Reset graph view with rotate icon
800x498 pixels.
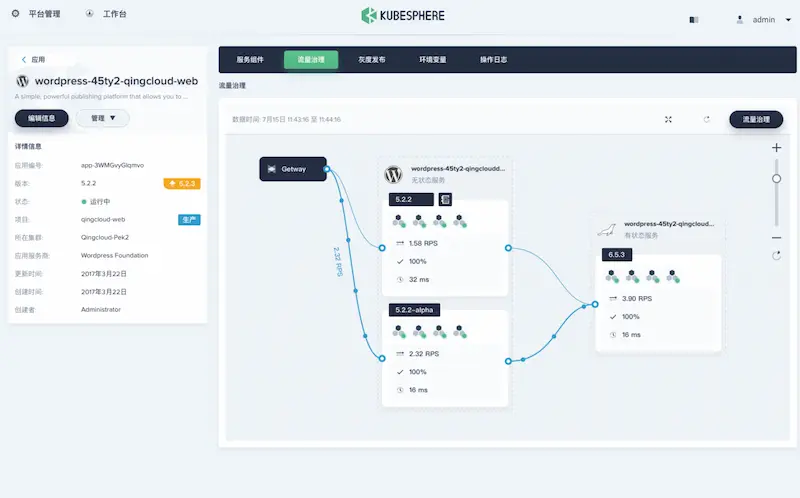click(777, 256)
